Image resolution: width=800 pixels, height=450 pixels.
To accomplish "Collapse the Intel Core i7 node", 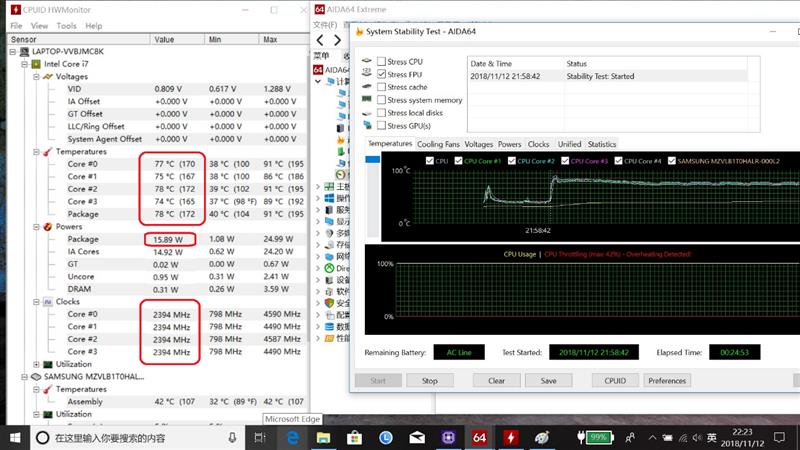I will (x=24, y=64).
